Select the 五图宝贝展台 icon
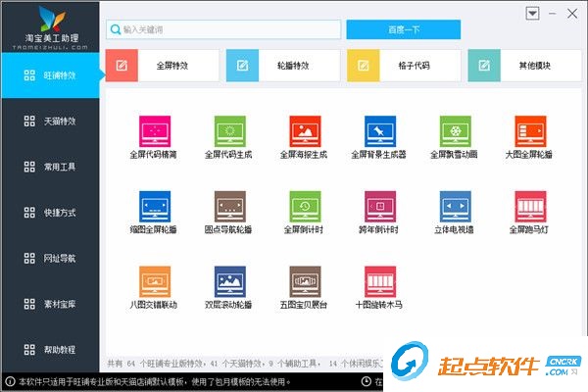Screen dimensions: 588x392 point(305,281)
